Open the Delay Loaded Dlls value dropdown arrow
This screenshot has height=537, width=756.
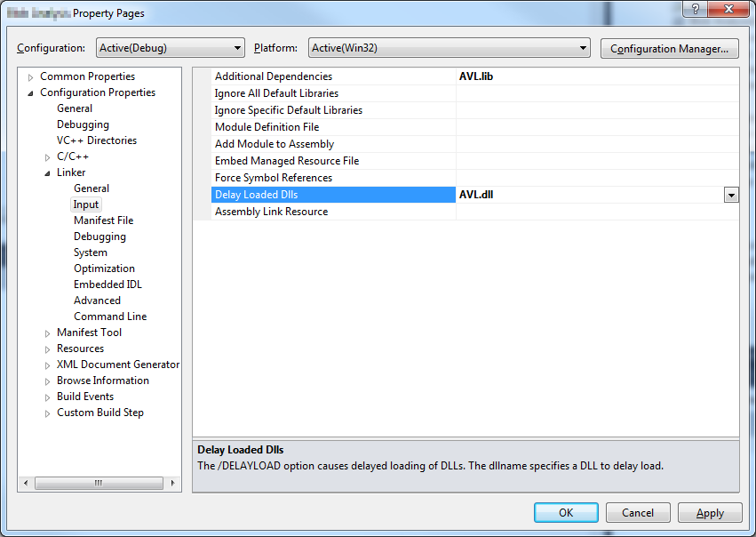coord(731,195)
